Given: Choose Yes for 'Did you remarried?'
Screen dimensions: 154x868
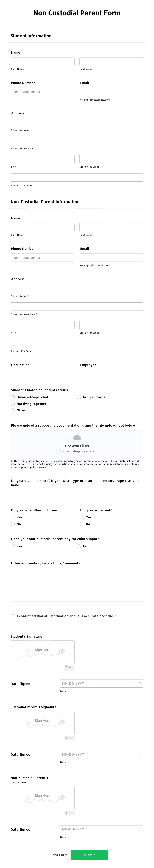Looking at the screenshot, I should [x=82, y=517].
